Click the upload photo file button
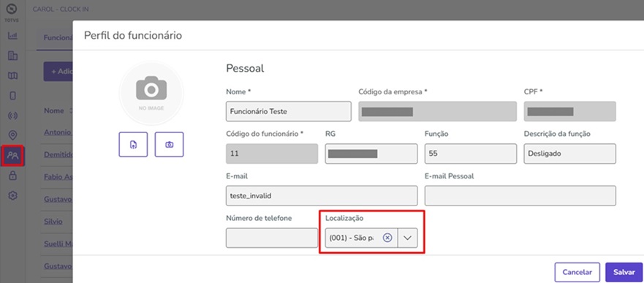Viewport: 644px width, 283px height. click(x=133, y=144)
